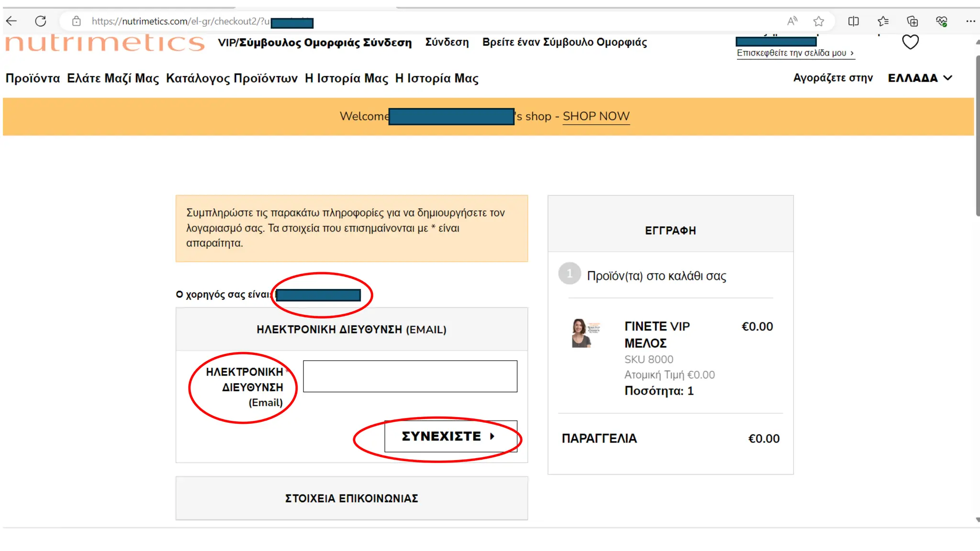Open the second Η Ιστορία Μας menu item
The width and height of the screenshot is (980, 551).
(x=436, y=78)
